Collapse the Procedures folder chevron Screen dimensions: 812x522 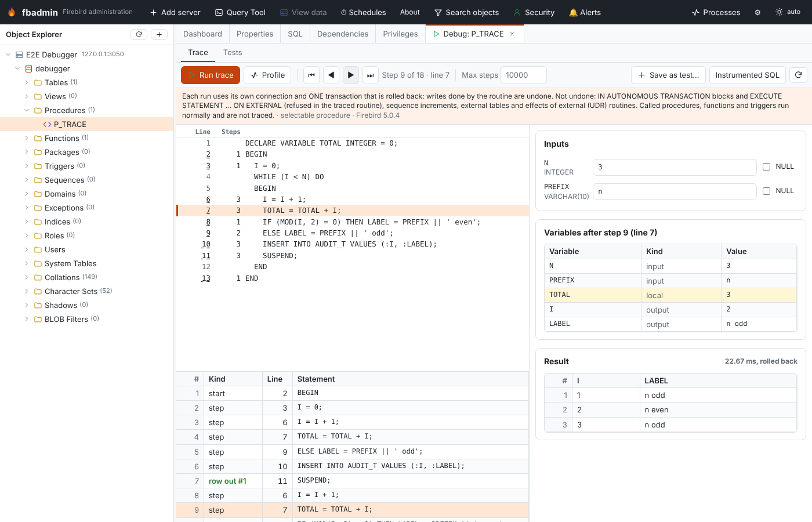(27, 110)
